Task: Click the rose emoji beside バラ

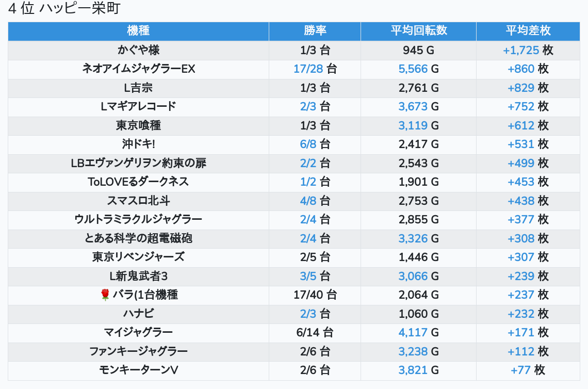Action: pos(105,295)
